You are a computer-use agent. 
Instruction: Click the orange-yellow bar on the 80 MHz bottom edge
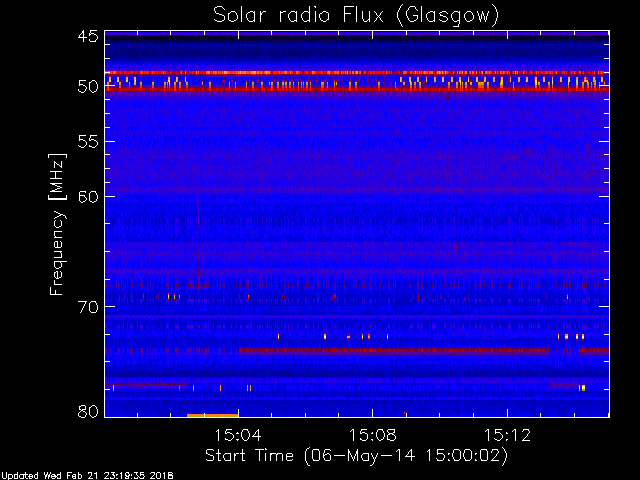pos(212,416)
